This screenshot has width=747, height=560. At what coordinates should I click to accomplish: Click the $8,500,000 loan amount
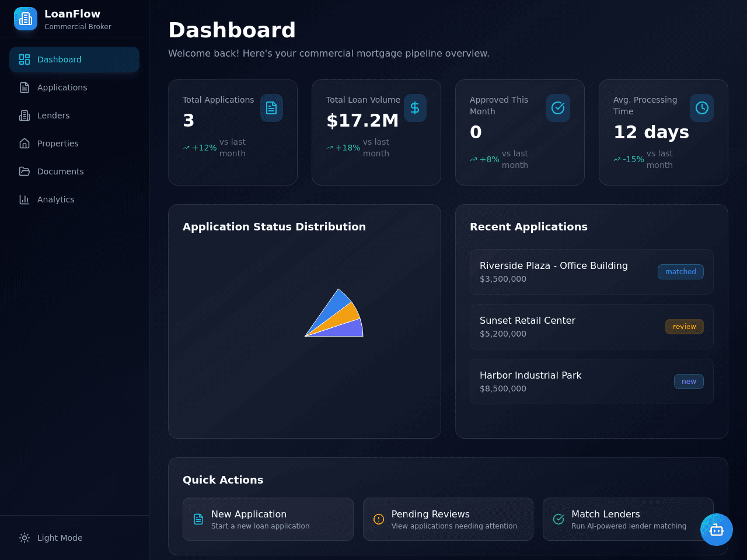[x=503, y=388]
